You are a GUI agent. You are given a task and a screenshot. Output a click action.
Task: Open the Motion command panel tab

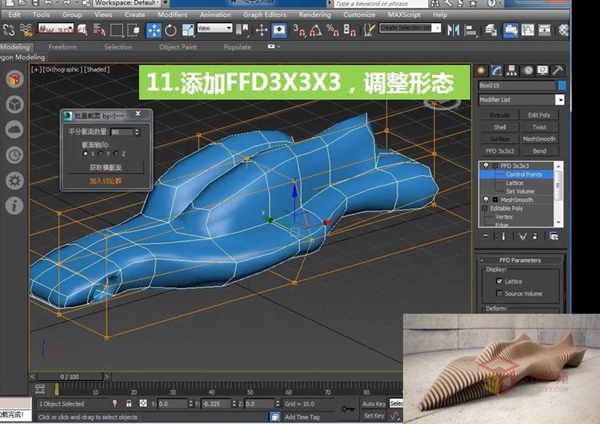[x=528, y=70]
